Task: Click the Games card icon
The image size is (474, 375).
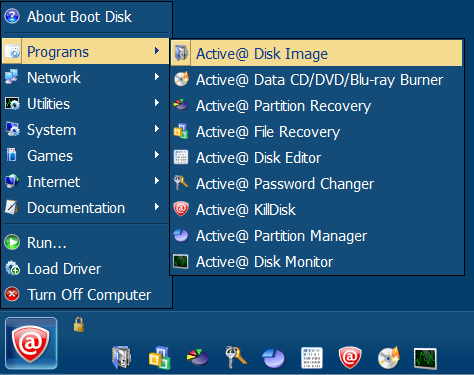Action: 12,155
